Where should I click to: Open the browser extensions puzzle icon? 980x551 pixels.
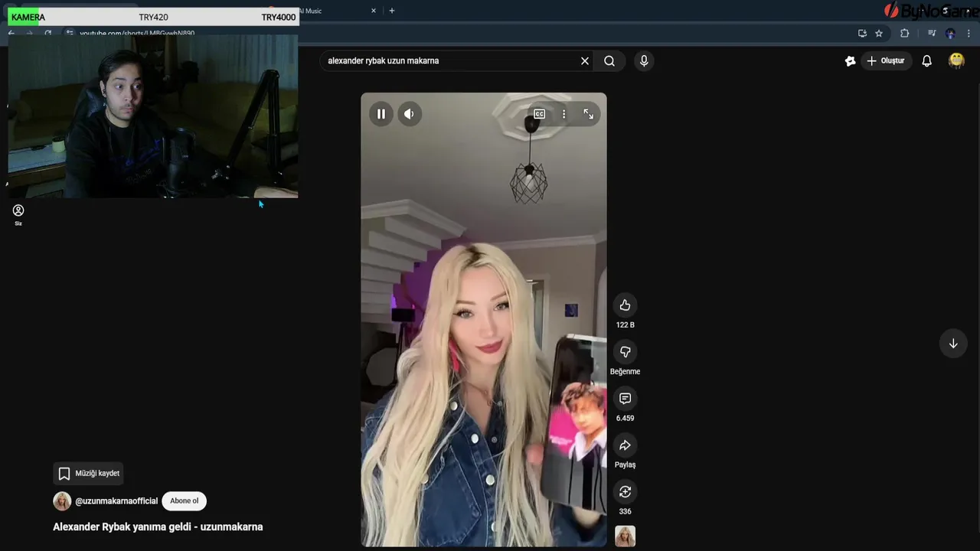[904, 33]
